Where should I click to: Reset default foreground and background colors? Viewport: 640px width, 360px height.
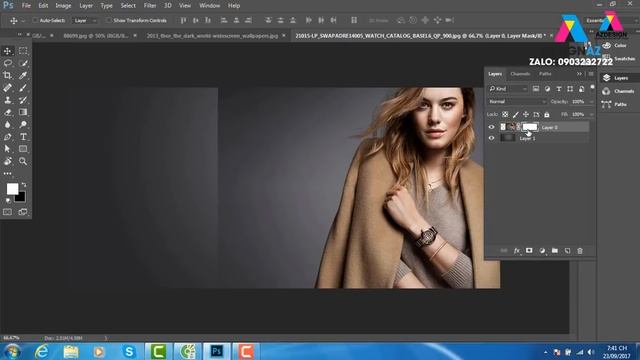[x=8, y=201]
